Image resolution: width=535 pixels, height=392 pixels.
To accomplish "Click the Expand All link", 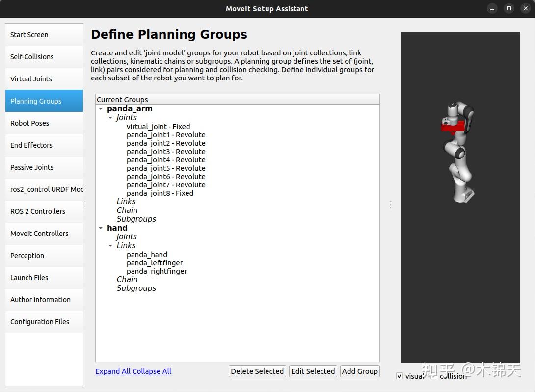I will [x=112, y=371].
